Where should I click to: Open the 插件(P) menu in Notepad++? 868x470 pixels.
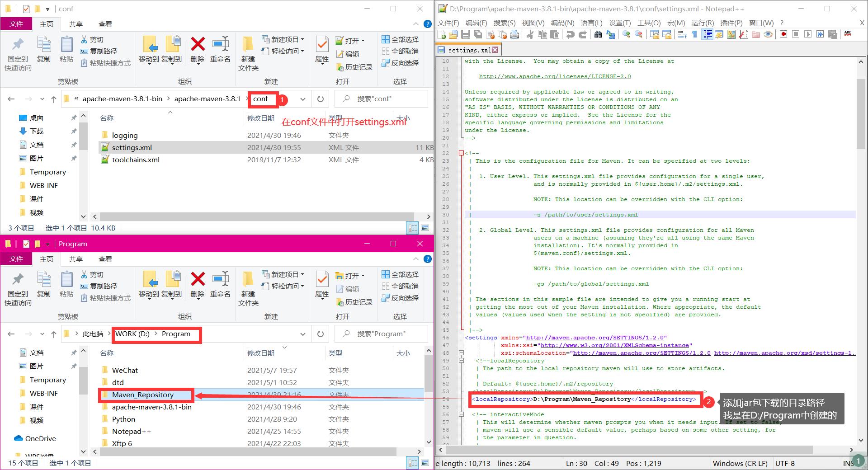click(731, 23)
